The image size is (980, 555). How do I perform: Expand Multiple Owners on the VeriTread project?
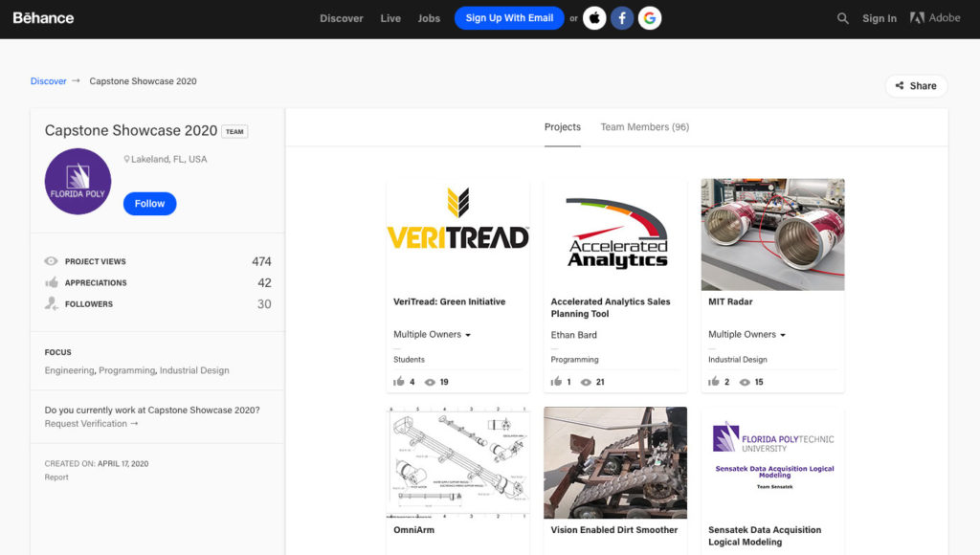pyautogui.click(x=432, y=334)
